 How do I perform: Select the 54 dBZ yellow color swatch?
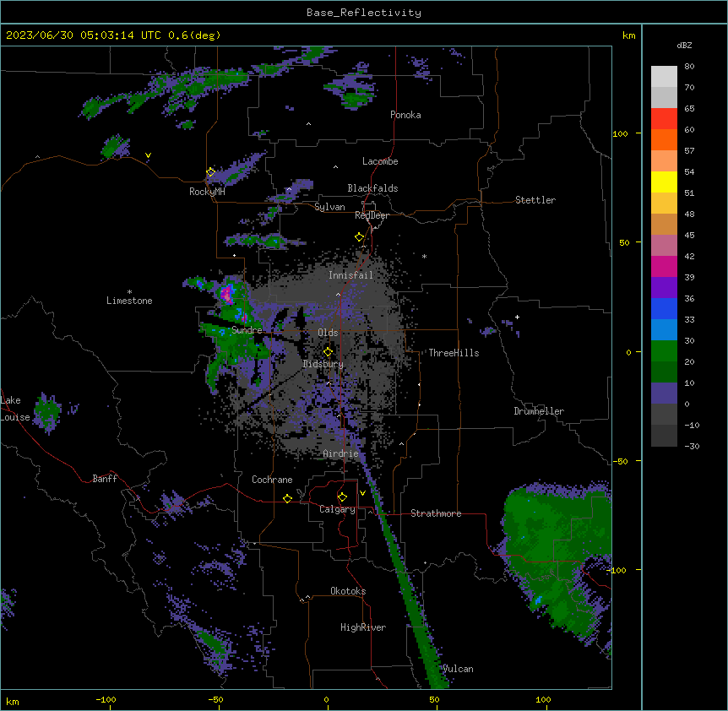click(664, 182)
